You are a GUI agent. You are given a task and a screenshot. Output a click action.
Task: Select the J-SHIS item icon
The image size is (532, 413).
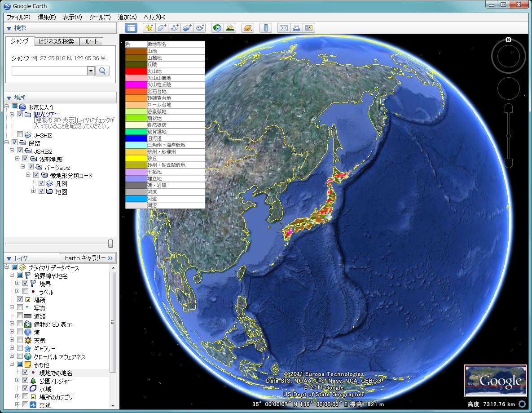28,135
